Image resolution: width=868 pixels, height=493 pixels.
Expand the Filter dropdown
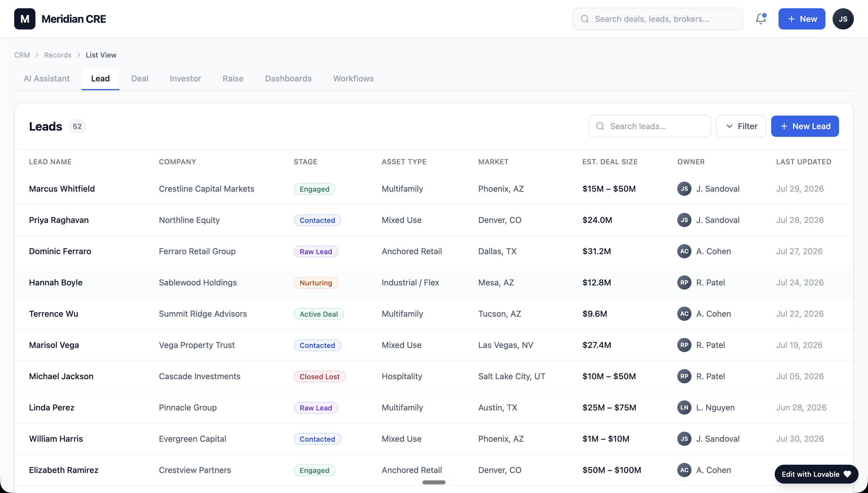tap(741, 126)
